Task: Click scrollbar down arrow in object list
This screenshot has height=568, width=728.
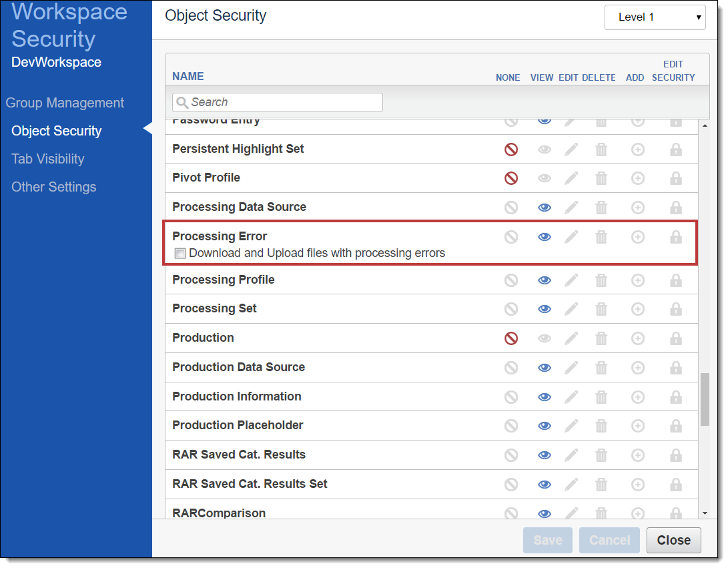Action: click(x=705, y=513)
